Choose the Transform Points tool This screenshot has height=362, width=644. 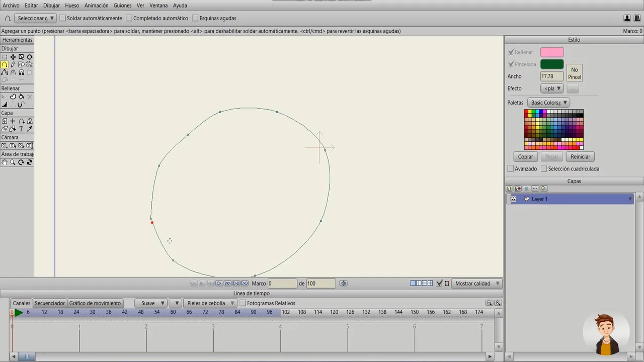click(x=13, y=57)
